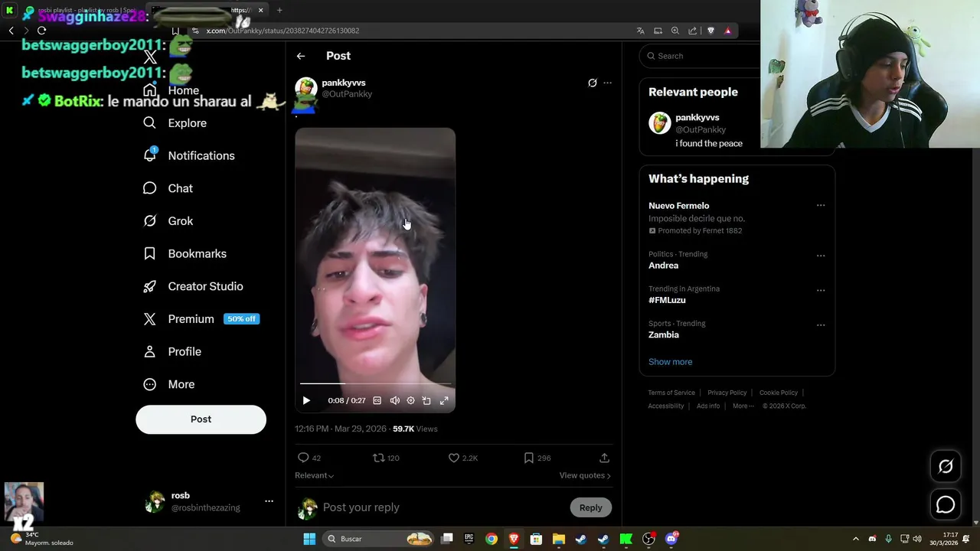Viewport: 980px width, 551px height.
Task: Open Ads info footer link
Action: [708, 406]
